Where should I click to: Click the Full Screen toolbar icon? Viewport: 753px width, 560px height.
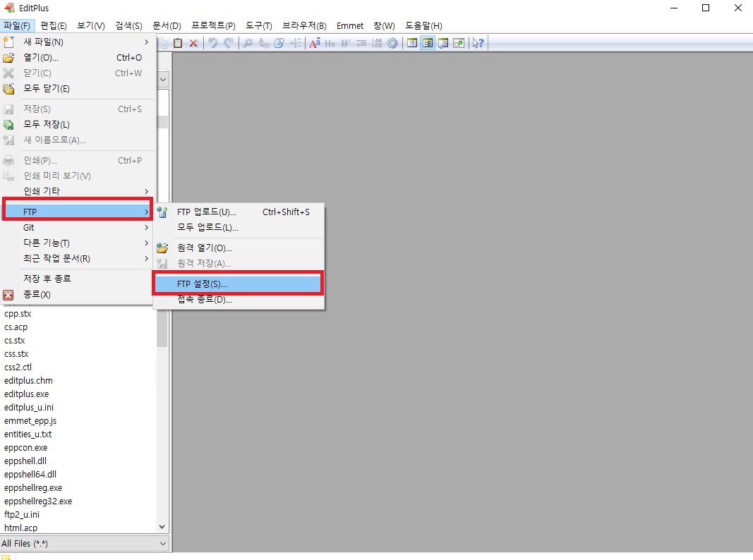[x=459, y=43]
